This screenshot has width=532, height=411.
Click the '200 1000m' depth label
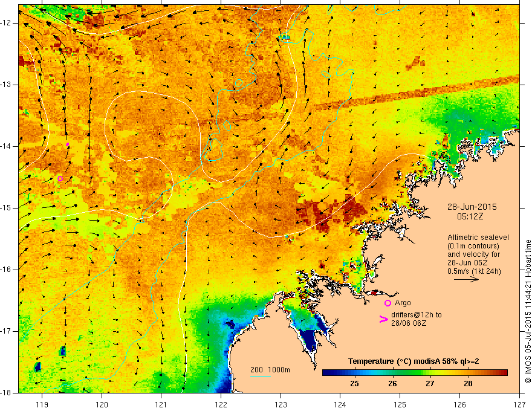[x=270, y=370]
